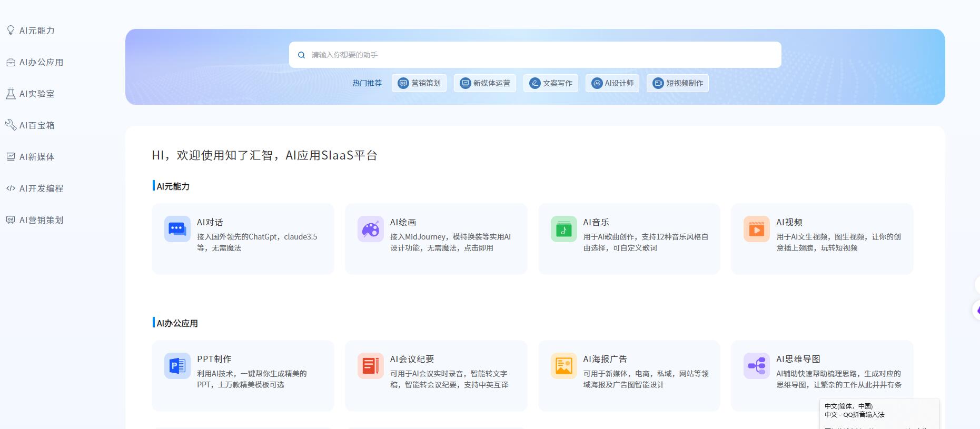Select AI实验室 in the sidebar
The image size is (980, 429).
37,94
